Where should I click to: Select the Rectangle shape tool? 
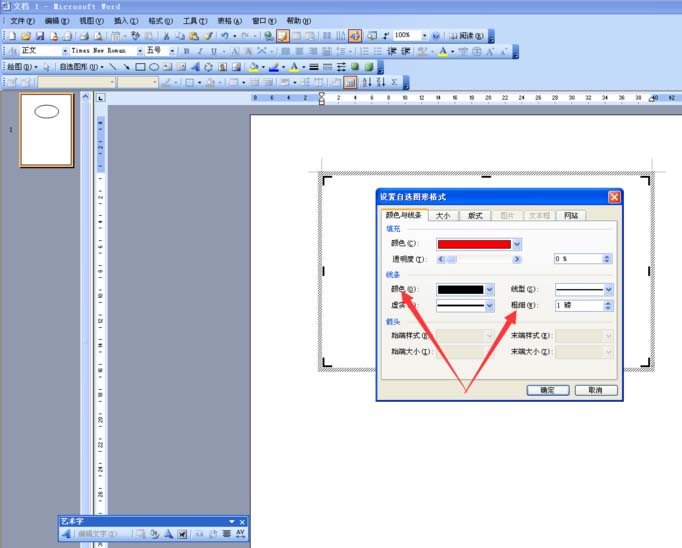click(140, 67)
